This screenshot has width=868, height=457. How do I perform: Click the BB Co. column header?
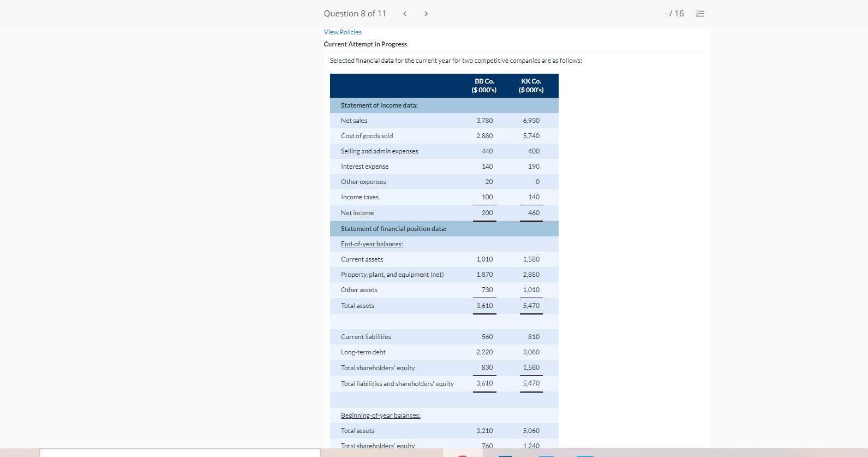(484, 86)
